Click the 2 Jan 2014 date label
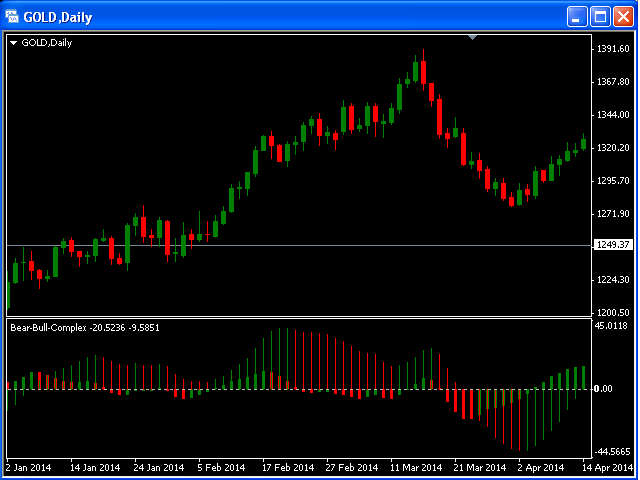 tap(29, 467)
